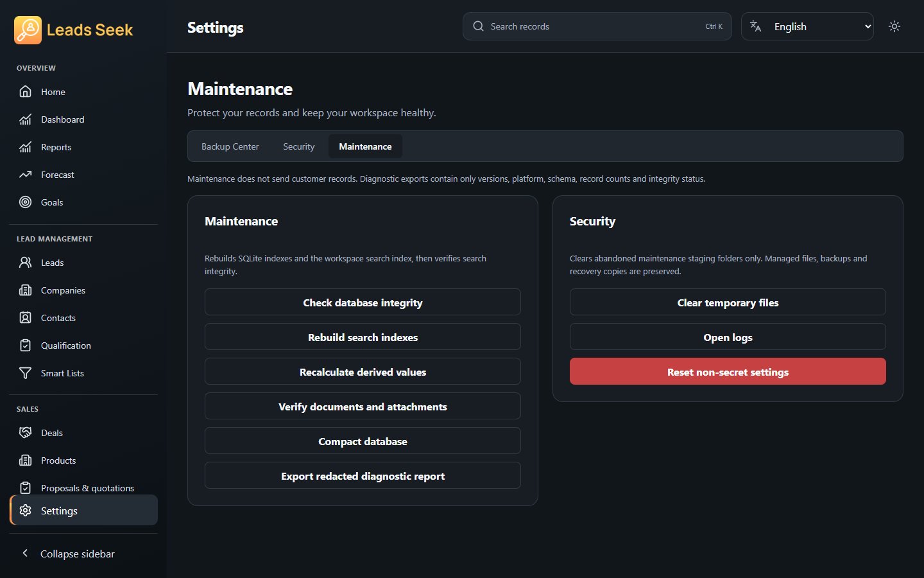Switch to the Security tab
The height and width of the screenshot is (578, 924).
pos(299,146)
